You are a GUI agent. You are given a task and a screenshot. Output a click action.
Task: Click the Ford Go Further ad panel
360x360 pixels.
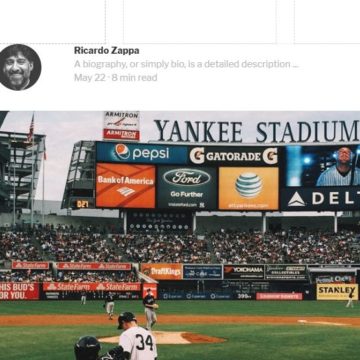pyautogui.click(x=187, y=187)
